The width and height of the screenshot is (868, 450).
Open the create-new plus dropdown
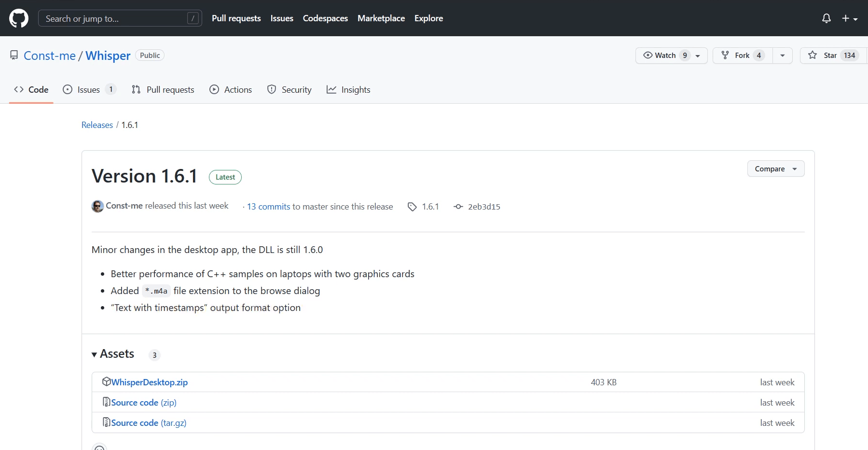click(850, 18)
